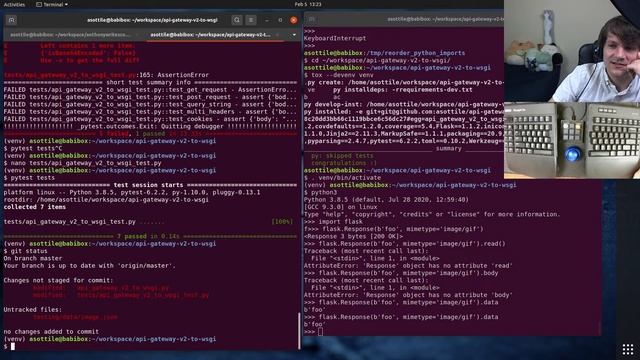640x360 pixels.
Task: Click 'platform linux -- Python 3.8.5' line
Action: pos(132,192)
